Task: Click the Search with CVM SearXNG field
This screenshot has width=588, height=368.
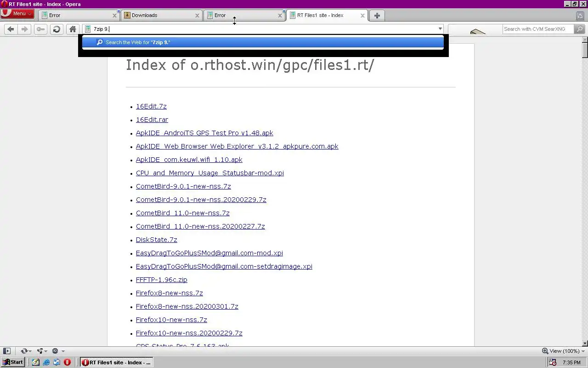Action: click(537, 29)
